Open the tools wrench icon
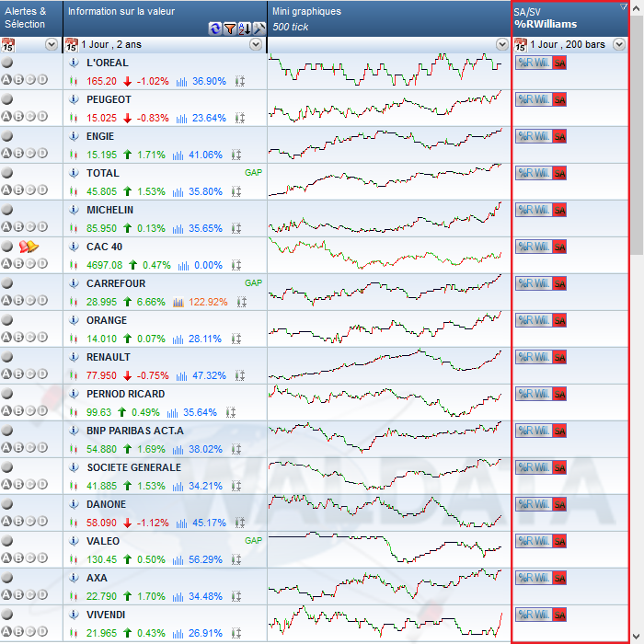The width and height of the screenshot is (644, 644). [259, 29]
